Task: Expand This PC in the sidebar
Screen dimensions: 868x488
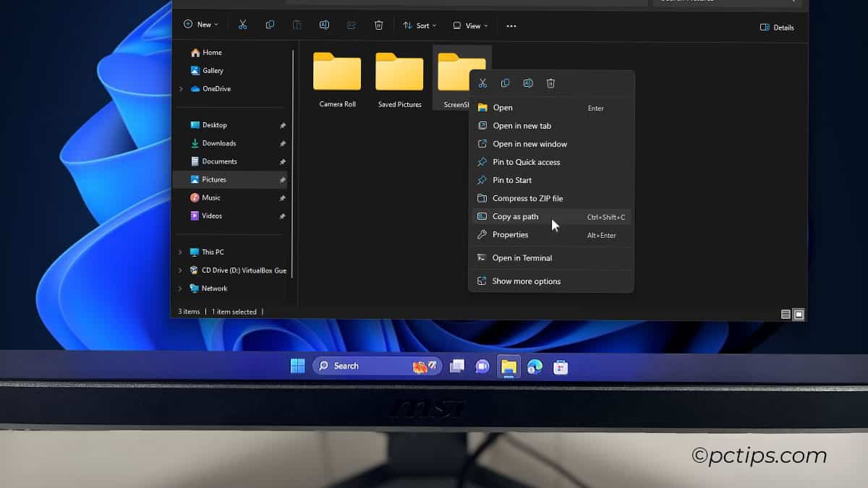Action: (179, 252)
